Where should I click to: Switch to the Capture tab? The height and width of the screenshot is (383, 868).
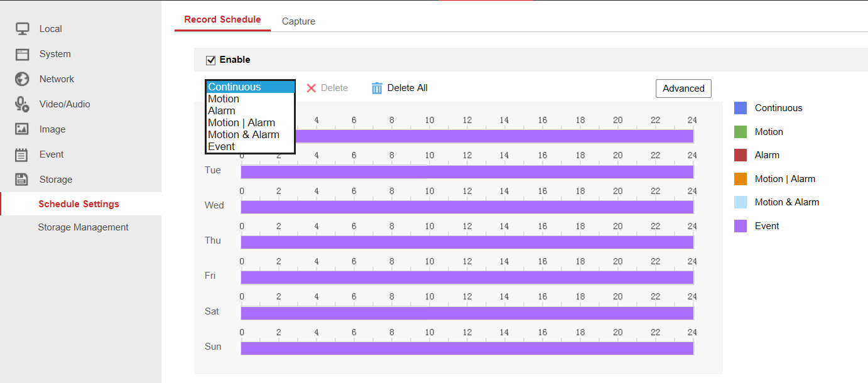[x=298, y=21]
